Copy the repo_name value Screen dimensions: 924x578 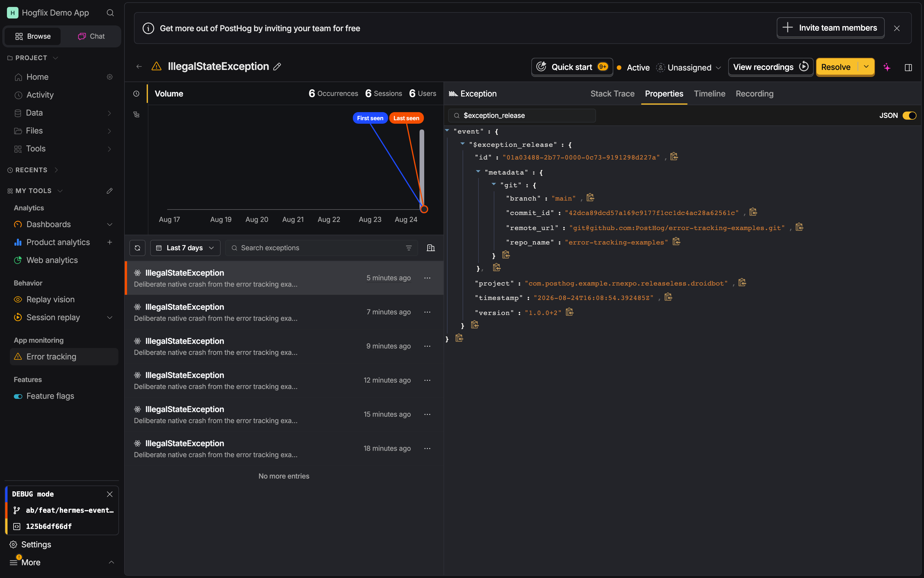pos(676,242)
